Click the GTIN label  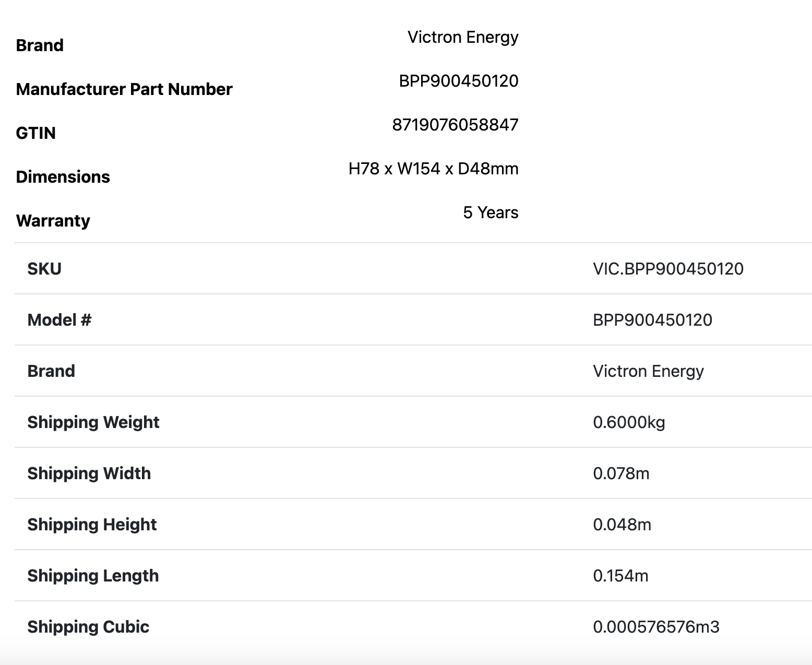pos(35,133)
